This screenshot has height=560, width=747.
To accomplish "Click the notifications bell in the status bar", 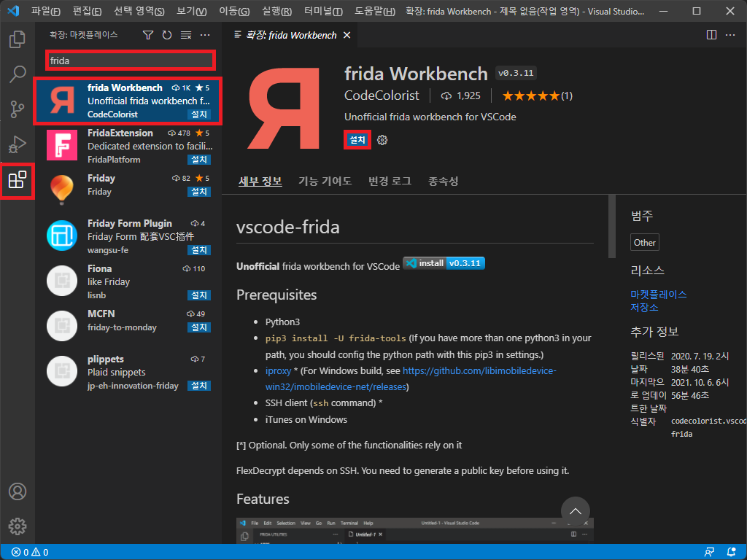I will [732, 552].
